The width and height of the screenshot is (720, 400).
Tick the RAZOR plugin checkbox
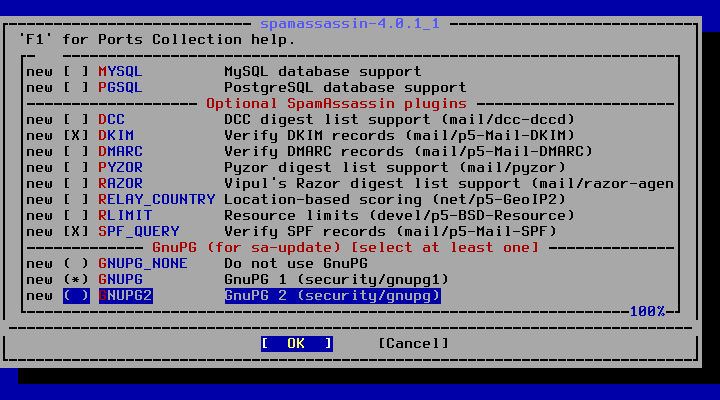point(76,184)
